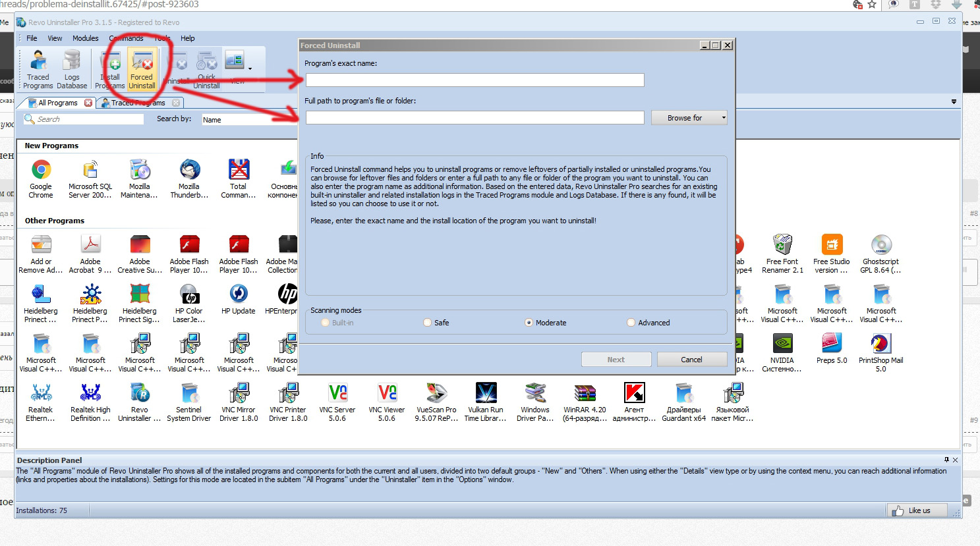Expand the View toolbar dropdown arrow
The height and width of the screenshot is (546, 980).
tap(250, 68)
